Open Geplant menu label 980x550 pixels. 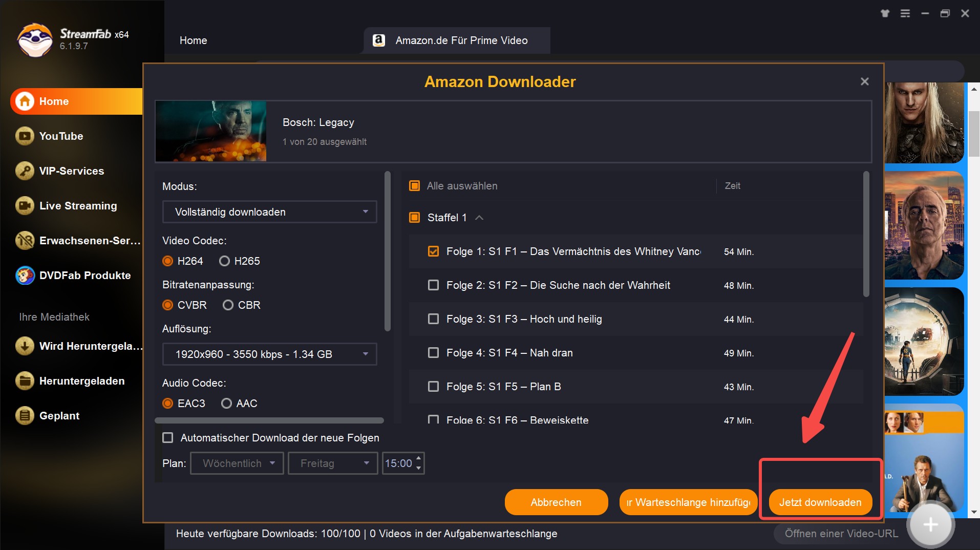tap(59, 416)
